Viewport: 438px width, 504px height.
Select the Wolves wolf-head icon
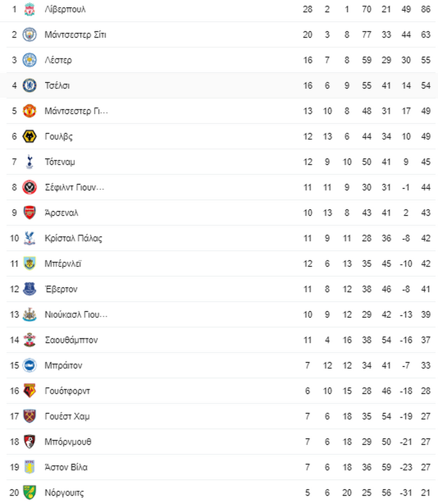29,136
